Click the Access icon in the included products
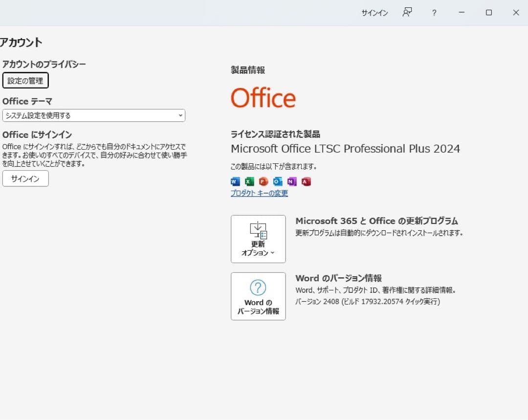 pyautogui.click(x=306, y=181)
